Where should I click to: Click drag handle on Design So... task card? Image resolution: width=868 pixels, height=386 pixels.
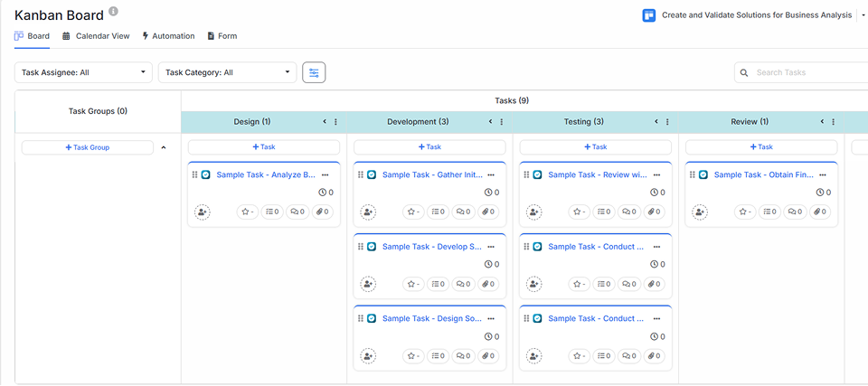tap(361, 318)
